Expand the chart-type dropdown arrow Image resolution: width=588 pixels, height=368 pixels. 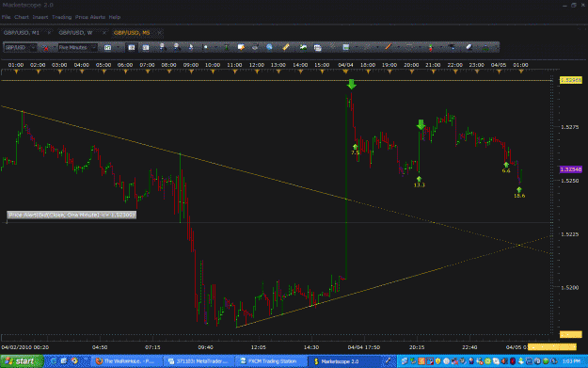coord(118,48)
